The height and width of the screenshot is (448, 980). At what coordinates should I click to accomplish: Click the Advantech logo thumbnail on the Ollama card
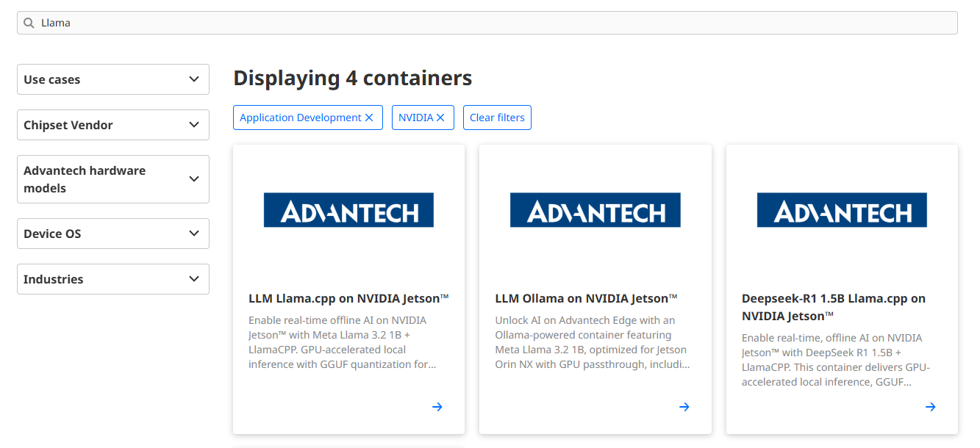pos(595,209)
